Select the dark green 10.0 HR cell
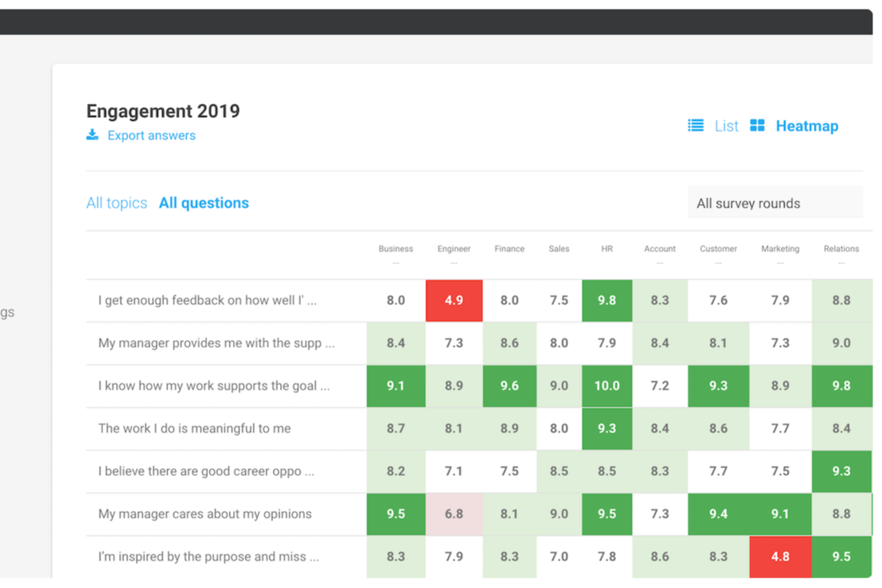 coord(607,386)
